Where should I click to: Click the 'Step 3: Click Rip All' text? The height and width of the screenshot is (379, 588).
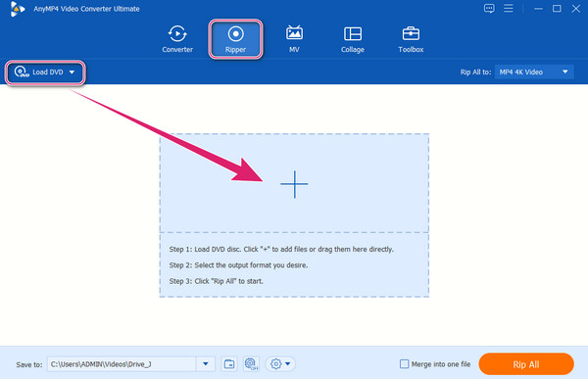click(216, 281)
